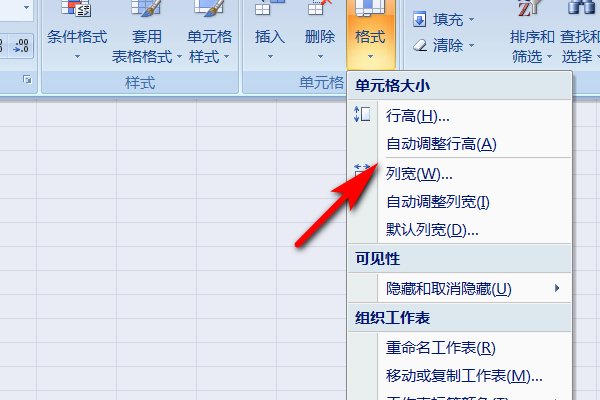Click the 格式 format button icon
The width and height of the screenshot is (600, 400).
click(370, 8)
